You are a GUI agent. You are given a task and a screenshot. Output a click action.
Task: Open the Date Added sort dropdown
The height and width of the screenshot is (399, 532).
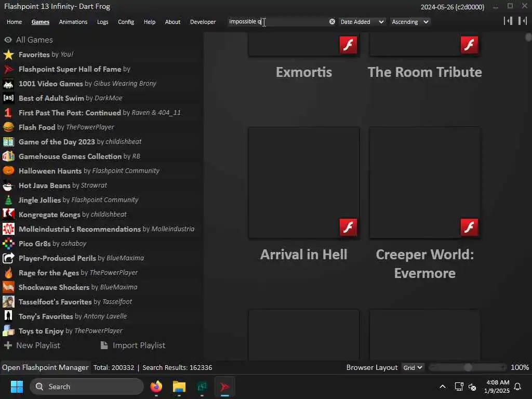[362, 22]
